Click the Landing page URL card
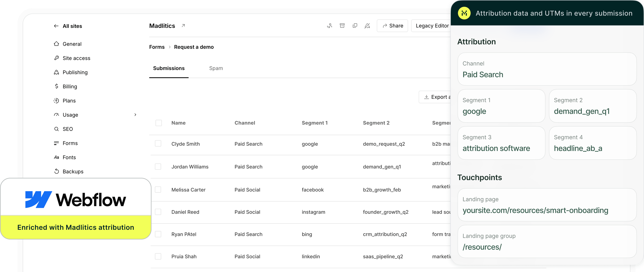The width and height of the screenshot is (644, 272). point(547,205)
